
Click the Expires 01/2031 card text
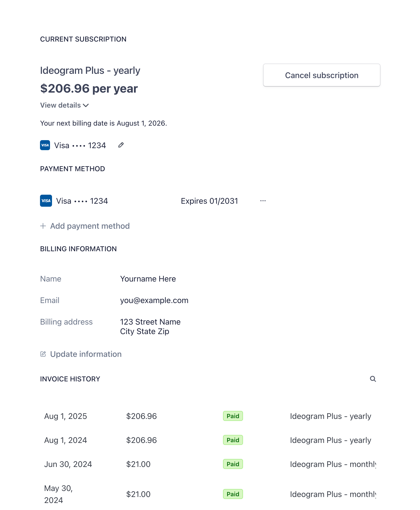pyautogui.click(x=209, y=201)
